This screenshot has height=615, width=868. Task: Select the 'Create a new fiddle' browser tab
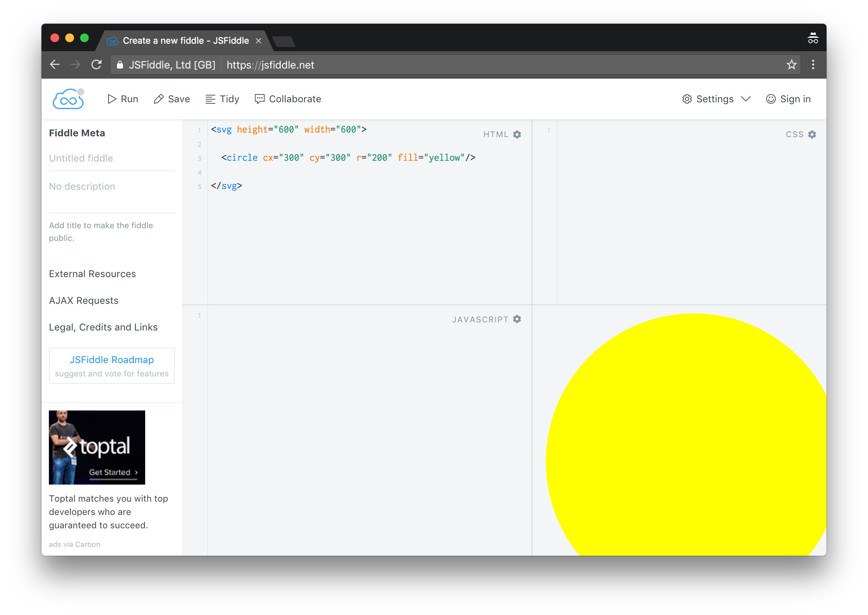coord(186,40)
